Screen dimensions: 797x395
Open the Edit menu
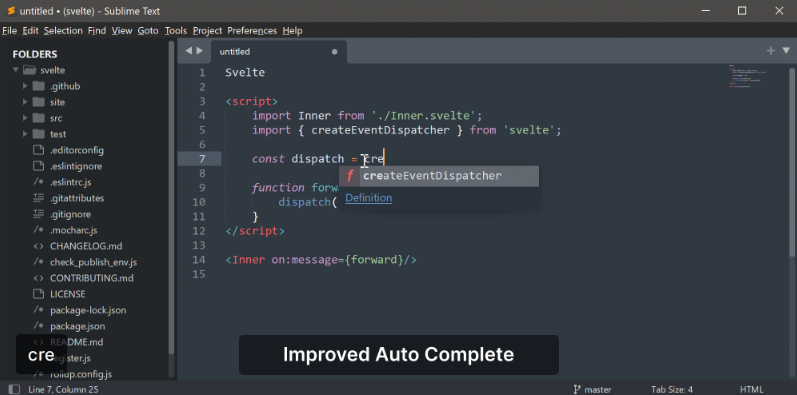30,31
